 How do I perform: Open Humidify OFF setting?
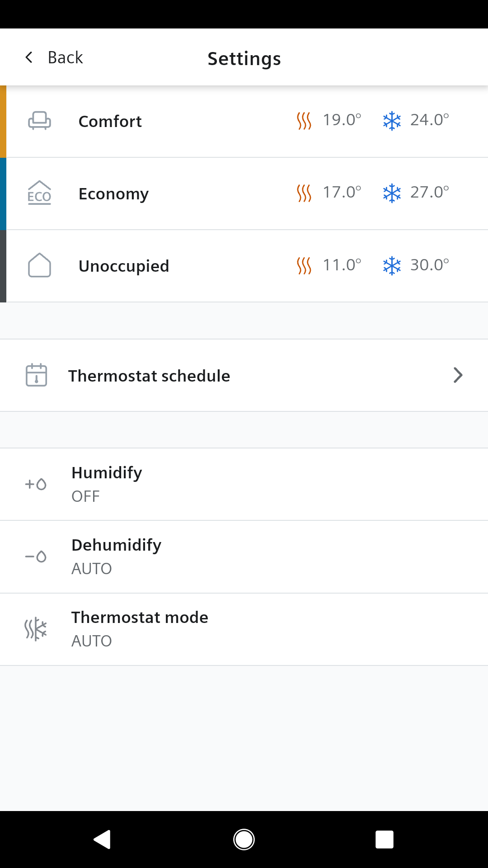[244, 484]
